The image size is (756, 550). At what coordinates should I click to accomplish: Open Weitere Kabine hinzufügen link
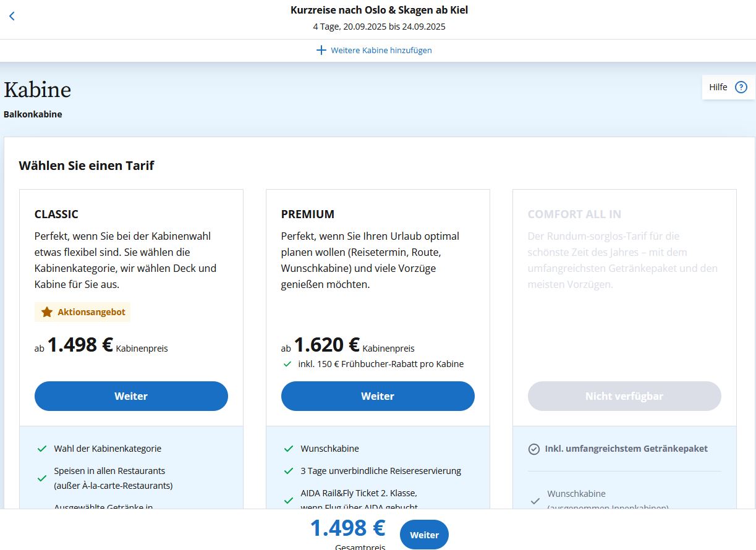tap(381, 50)
